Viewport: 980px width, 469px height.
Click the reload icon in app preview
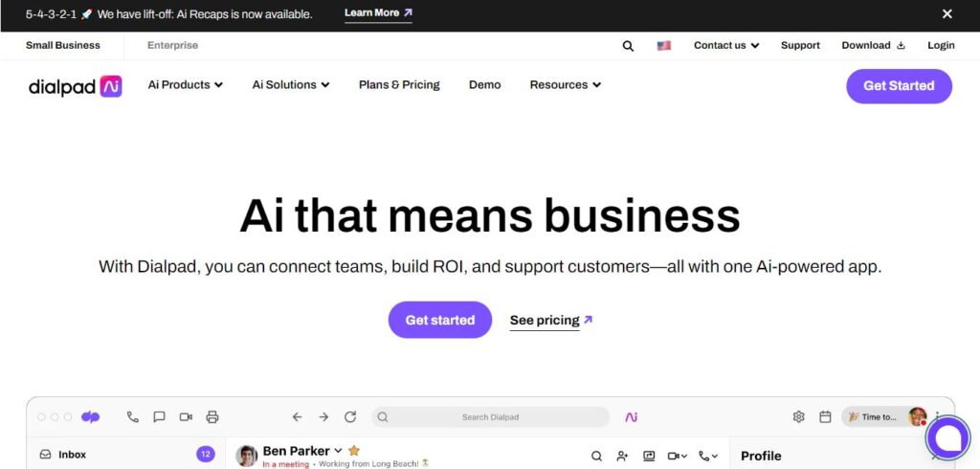point(350,417)
